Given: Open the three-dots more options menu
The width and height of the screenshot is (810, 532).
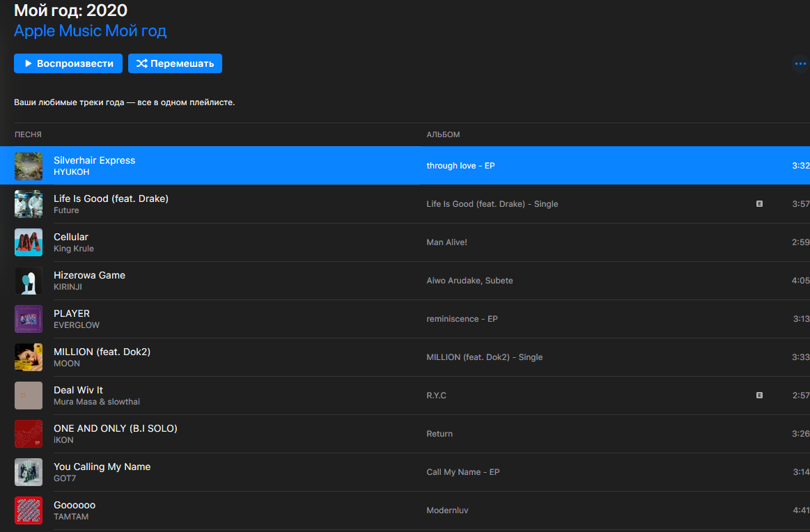Looking at the screenshot, I should click(x=800, y=64).
